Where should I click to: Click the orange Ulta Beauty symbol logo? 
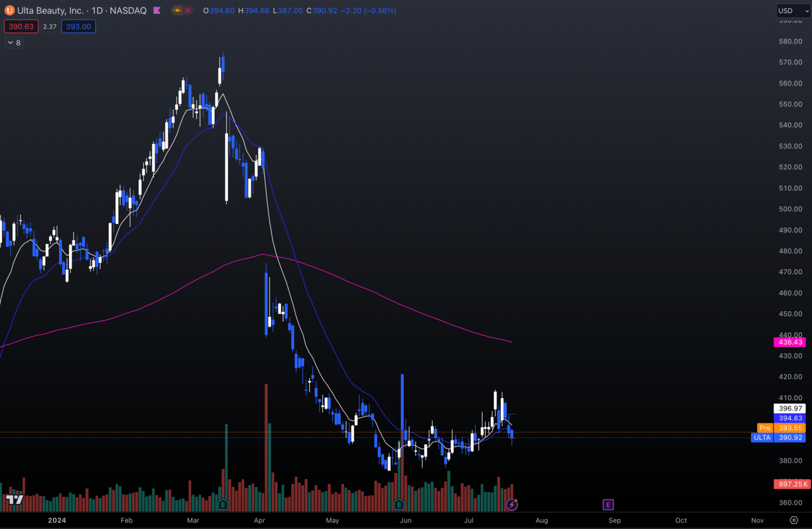tap(9, 11)
